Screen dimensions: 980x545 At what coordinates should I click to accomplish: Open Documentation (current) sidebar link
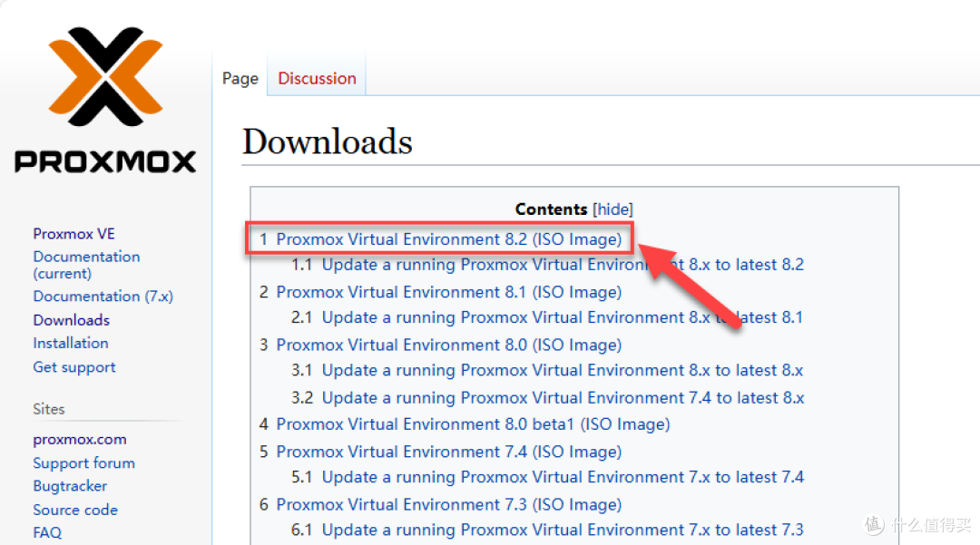pyautogui.click(x=86, y=266)
